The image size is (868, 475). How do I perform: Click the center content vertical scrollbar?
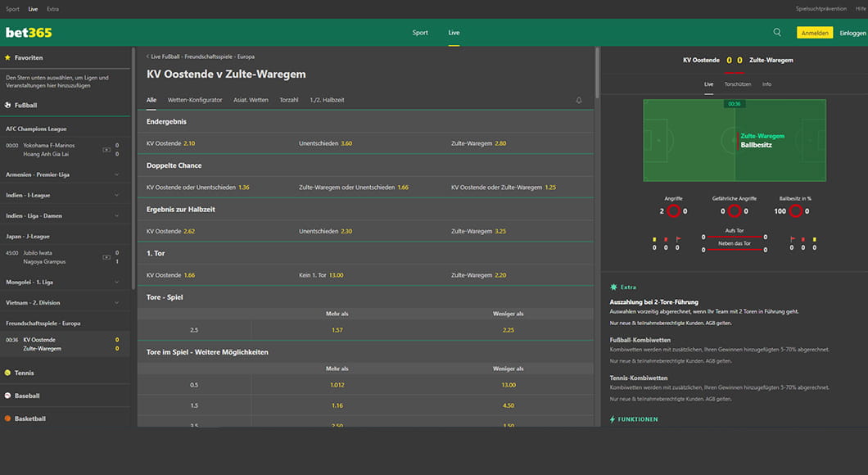point(597,73)
